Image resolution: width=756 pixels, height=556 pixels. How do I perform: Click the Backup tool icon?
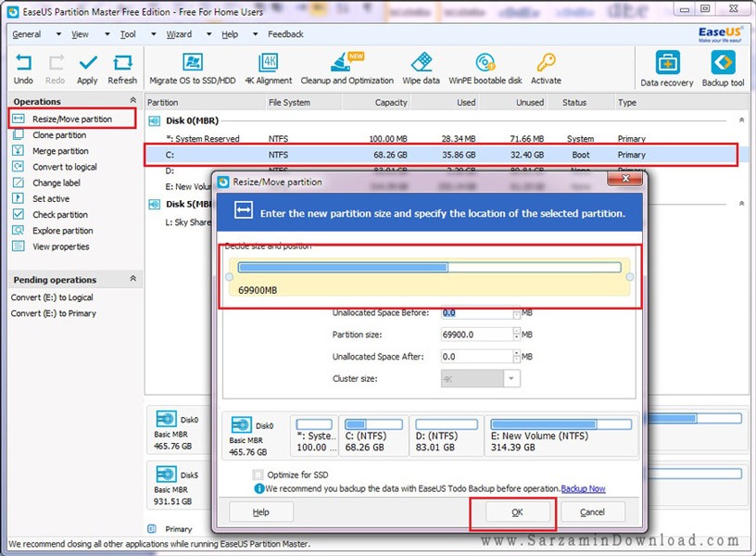[723, 64]
